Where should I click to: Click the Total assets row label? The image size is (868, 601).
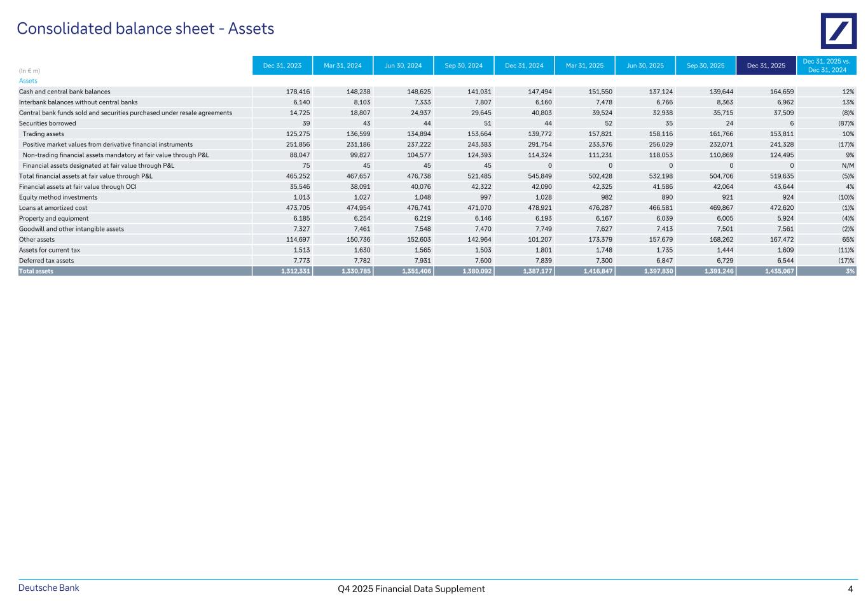coord(36,271)
